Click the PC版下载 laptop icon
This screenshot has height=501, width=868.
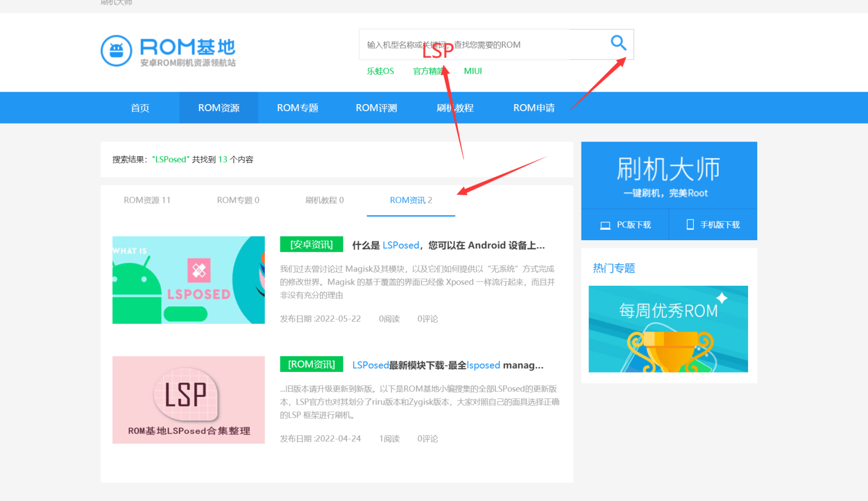tap(605, 225)
